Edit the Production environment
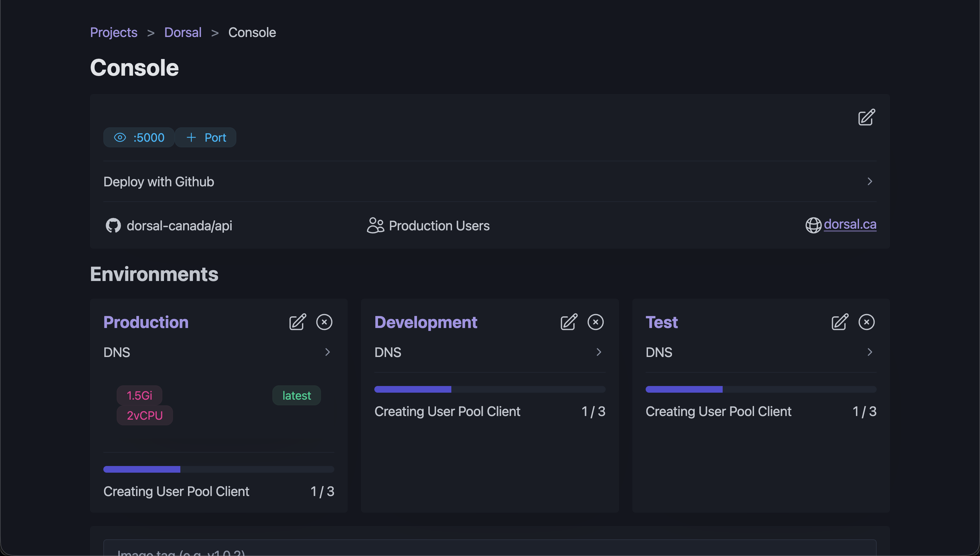Screen dimensions: 980x556 (297, 322)
